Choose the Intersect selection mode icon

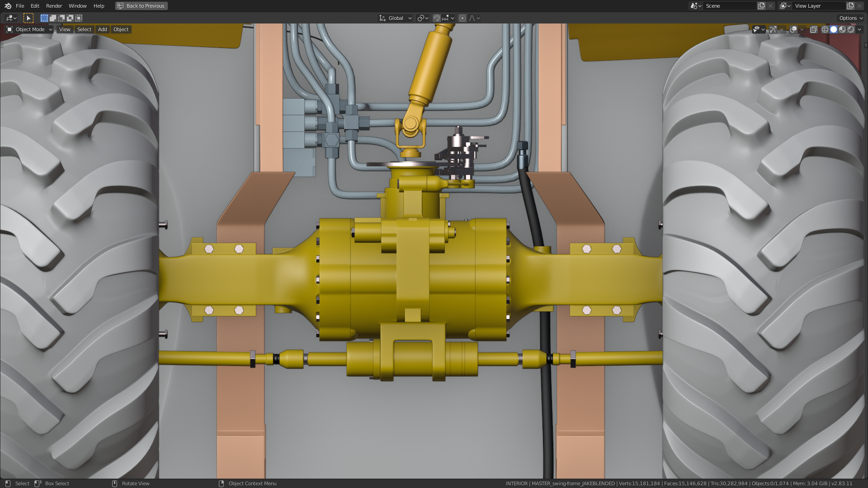pos(79,18)
